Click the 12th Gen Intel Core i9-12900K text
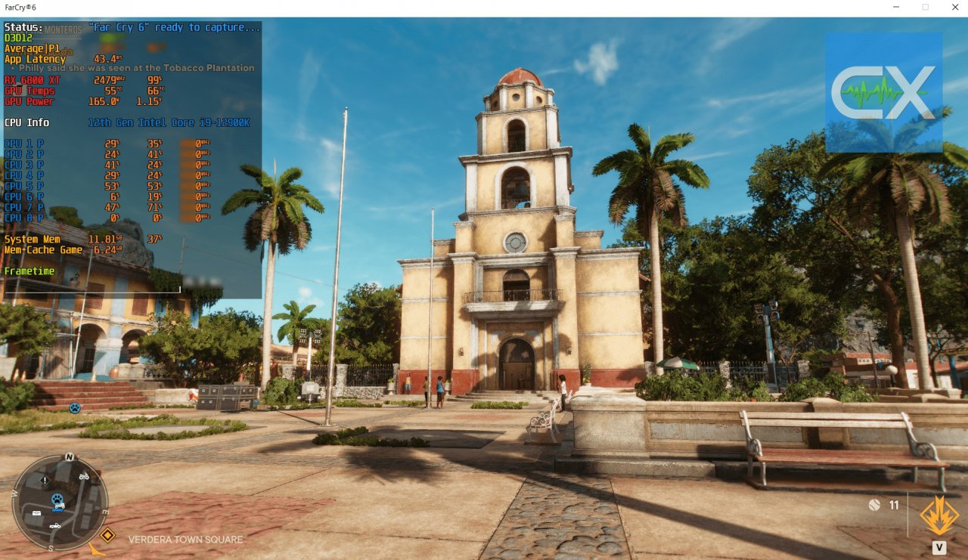Screen dimensions: 968x560 click(x=169, y=122)
